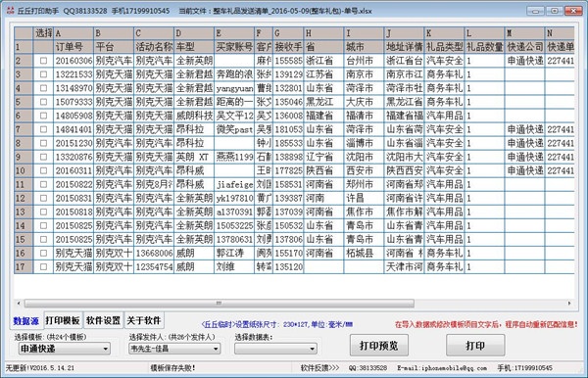Open the 选择数据表 dropdown
The width and height of the screenshot is (588, 378).
click(275, 349)
